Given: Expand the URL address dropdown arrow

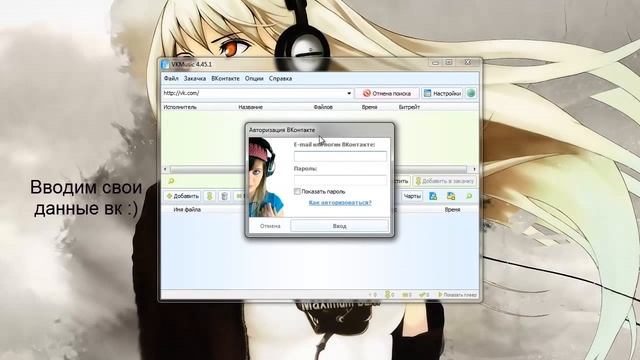Looking at the screenshot, I should 349,93.
